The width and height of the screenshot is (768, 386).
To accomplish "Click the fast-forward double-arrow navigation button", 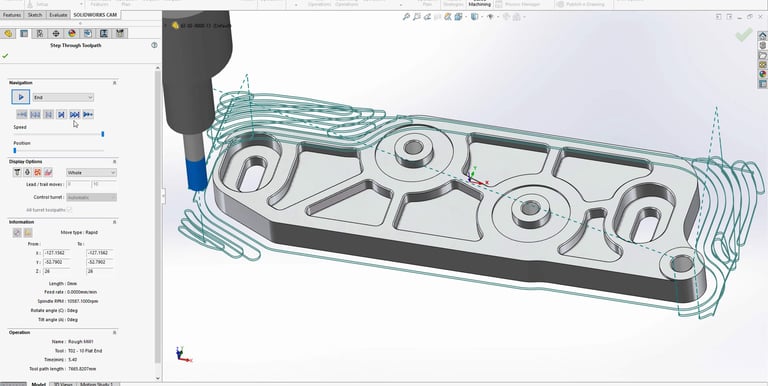I will [74, 115].
